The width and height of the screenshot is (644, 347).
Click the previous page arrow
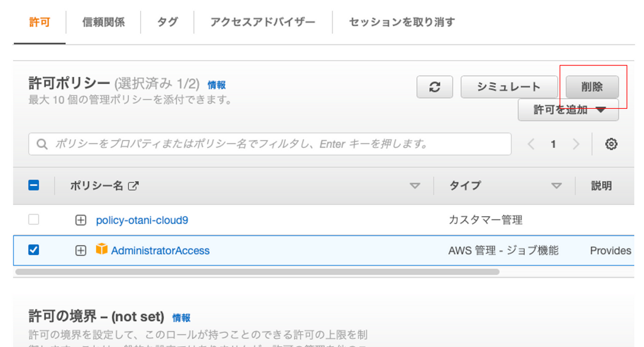531,144
